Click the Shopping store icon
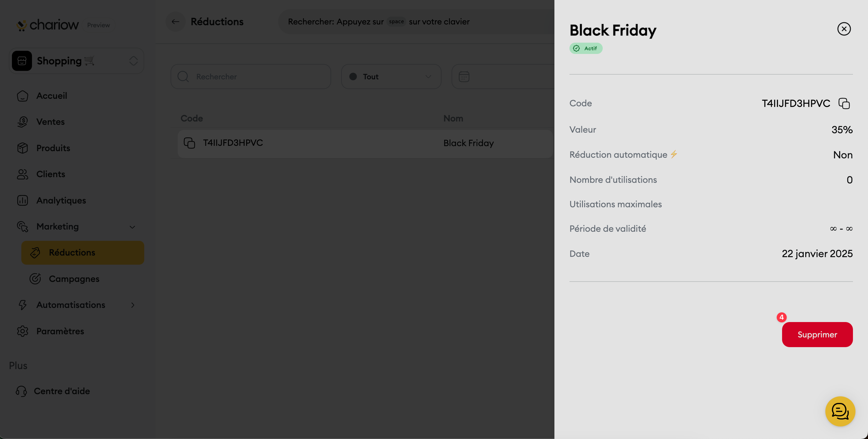868x439 pixels. pyautogui.click(x=22, y=61)
